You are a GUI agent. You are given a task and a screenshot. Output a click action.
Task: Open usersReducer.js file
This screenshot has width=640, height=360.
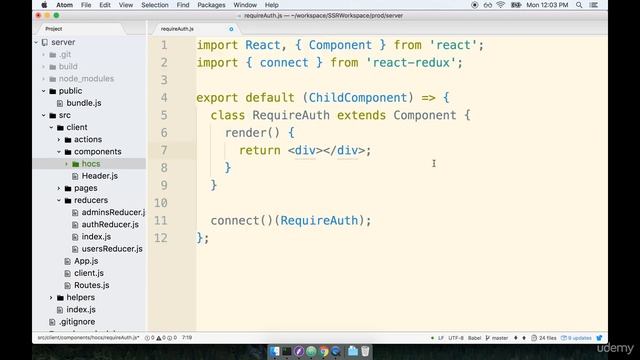pyautogui.click(x=112, y=249)
